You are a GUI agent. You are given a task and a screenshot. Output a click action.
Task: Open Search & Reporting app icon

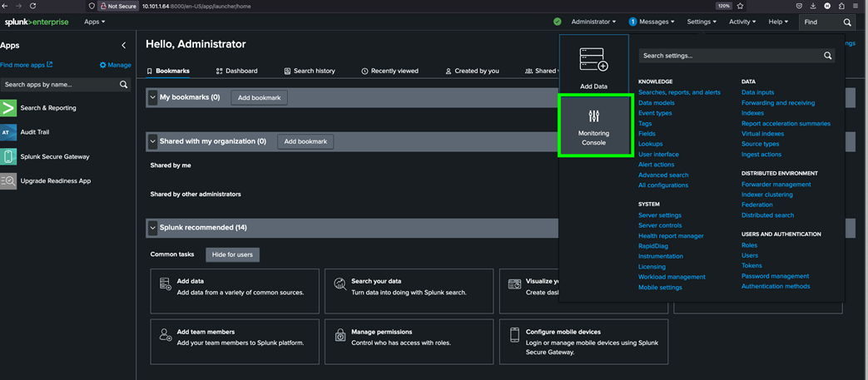tap(8, 108)
